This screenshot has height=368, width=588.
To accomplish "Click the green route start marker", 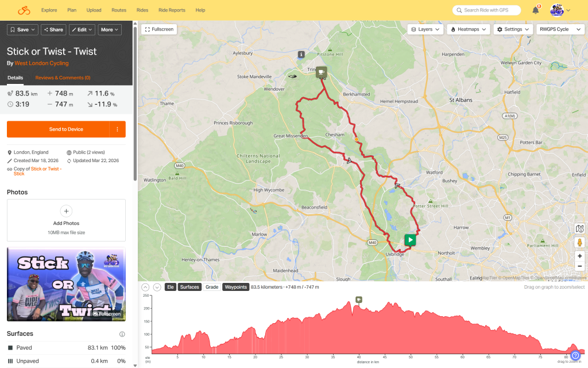I will (410, 240).
